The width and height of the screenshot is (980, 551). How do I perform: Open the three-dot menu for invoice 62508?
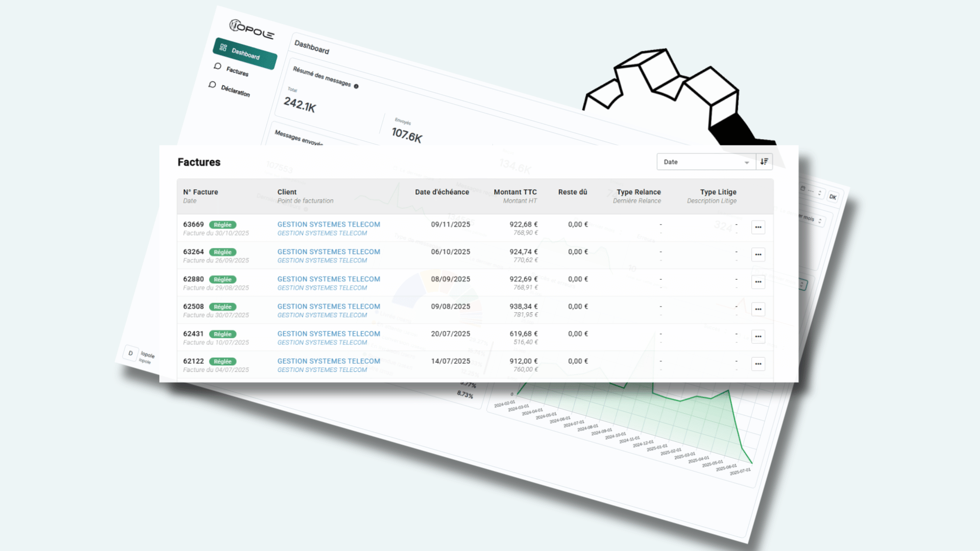coord(758,309)
